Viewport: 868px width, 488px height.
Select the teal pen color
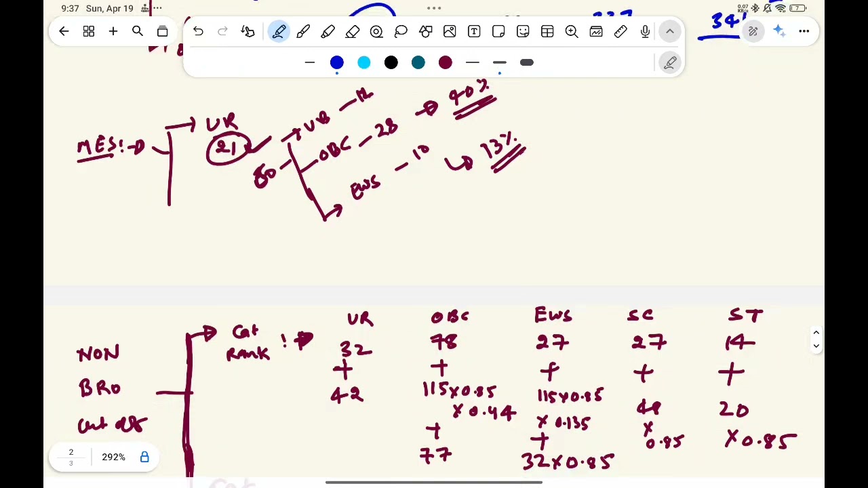pyautogui.click(x=418, y=63)
